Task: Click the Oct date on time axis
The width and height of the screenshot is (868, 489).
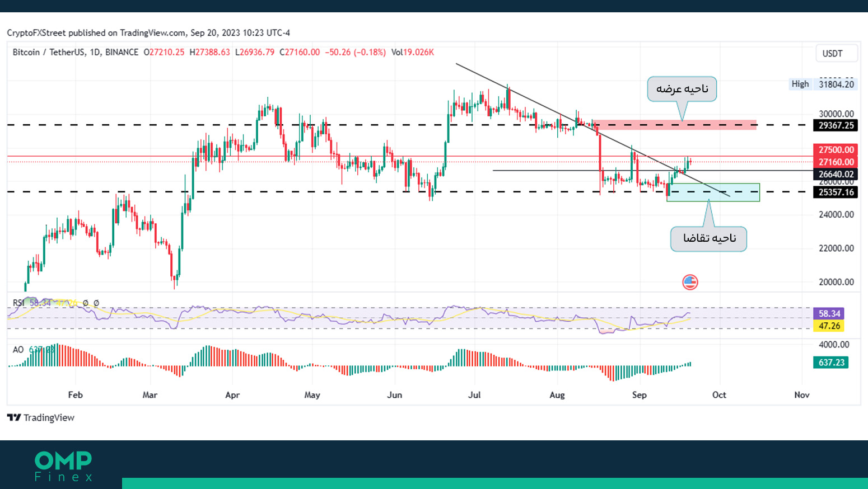Action: tap(719, 395)
